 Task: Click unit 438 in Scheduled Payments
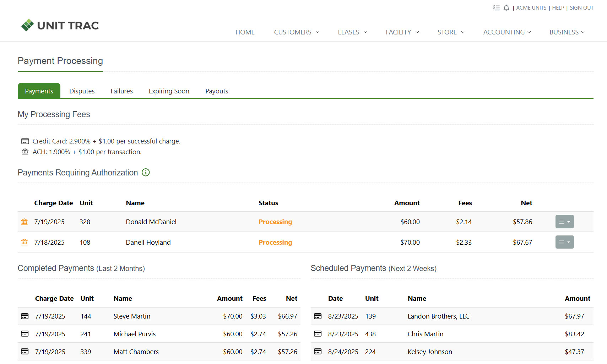pyautogui.click(x=370, y=334)
